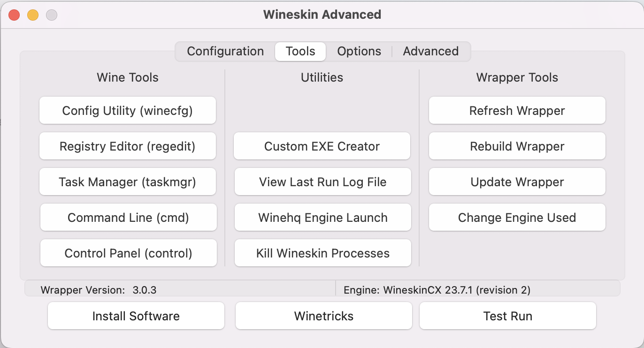This screenshot has width=644, height=348.
Task: Switch to the Configuration tab
Action: point(225,51)
